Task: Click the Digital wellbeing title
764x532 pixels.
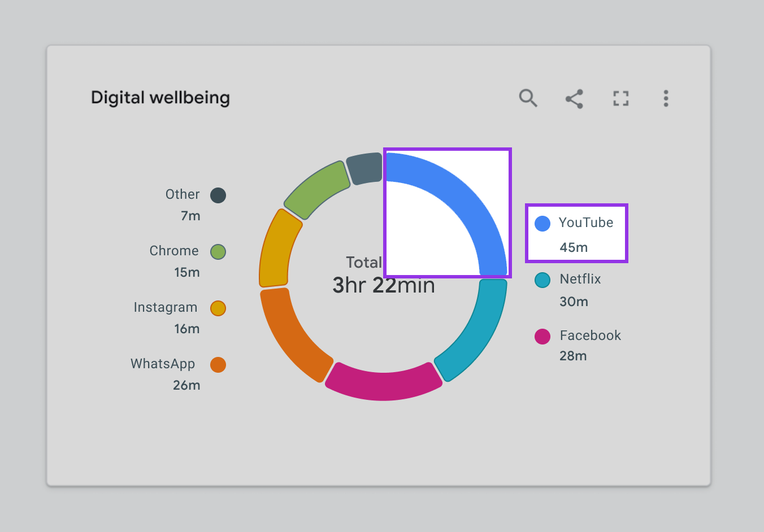Action: click(160, 97)
